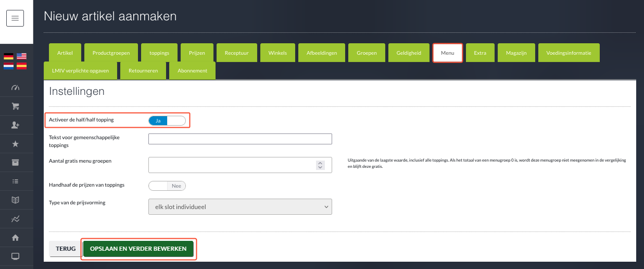Open the hamburger menu button
The image size is (644, 269).
tap(15, 18)
